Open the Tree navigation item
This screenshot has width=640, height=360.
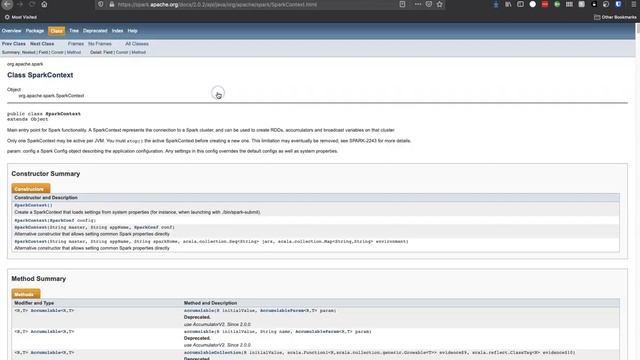(x=74, y=31)
